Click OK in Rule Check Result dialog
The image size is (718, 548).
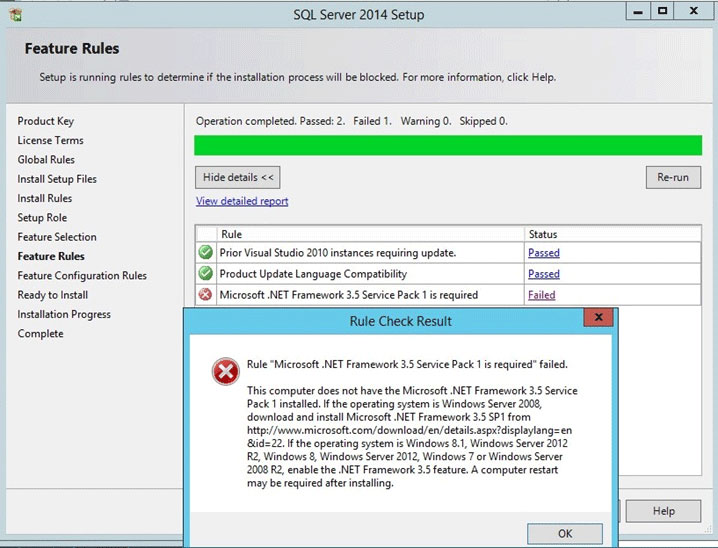pyautogui.click(x=565, y=533)
